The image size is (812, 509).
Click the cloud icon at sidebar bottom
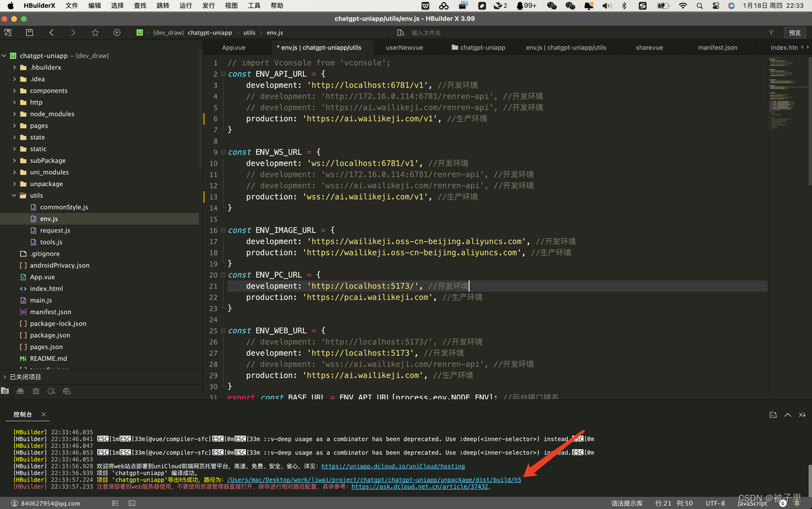click(67, 392)
